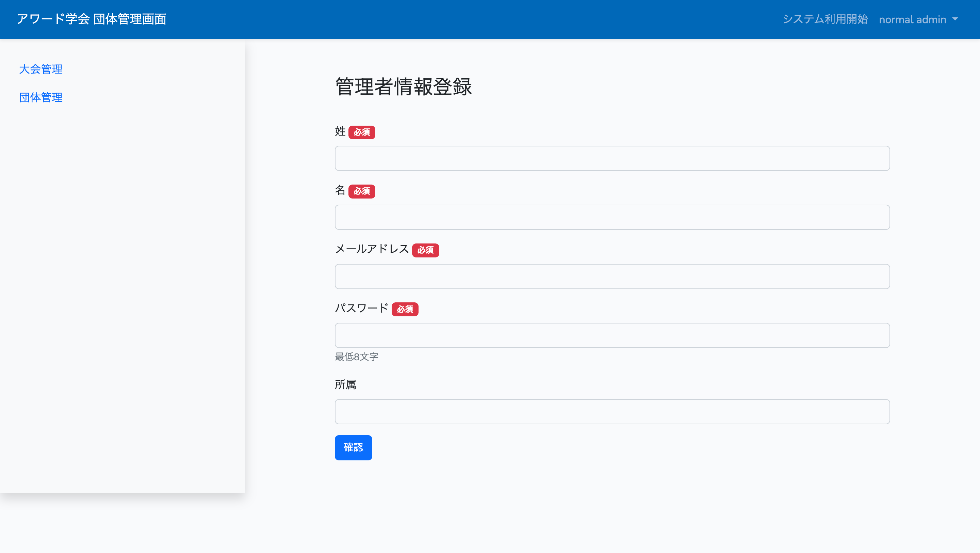Click the アワード学会 団体管理画面 brand title
This screenshot has height=553, width=980.
(x=91, y=19)
